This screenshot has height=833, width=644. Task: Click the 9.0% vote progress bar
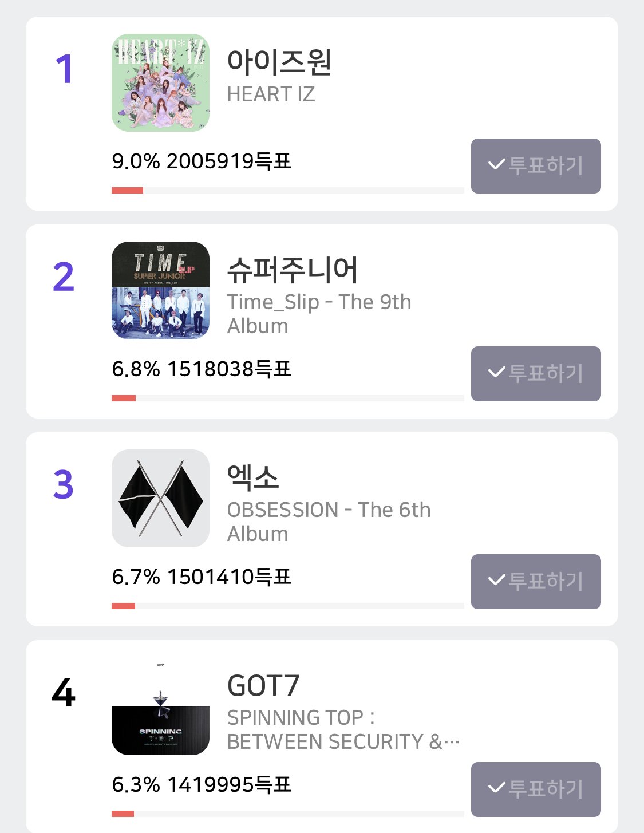pos(287,190)
